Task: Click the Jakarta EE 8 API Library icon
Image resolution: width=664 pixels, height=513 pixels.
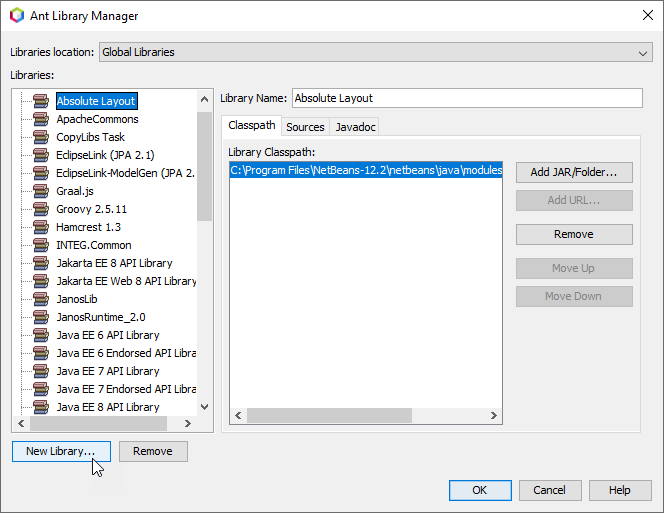Action: point(41,263)
